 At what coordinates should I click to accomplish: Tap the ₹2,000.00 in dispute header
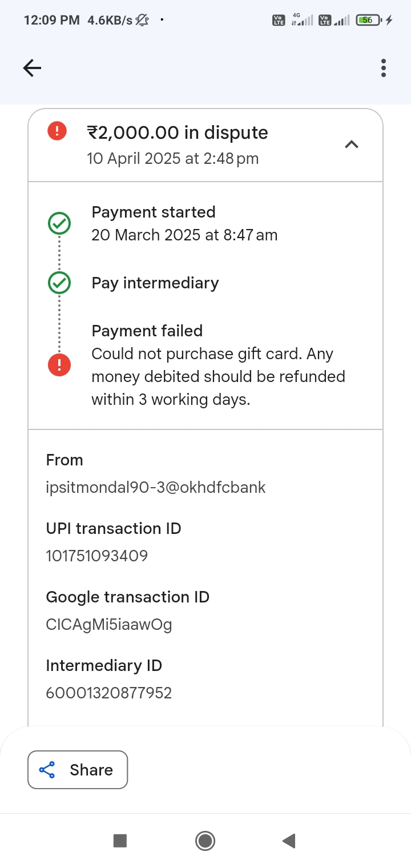(177, 132)
